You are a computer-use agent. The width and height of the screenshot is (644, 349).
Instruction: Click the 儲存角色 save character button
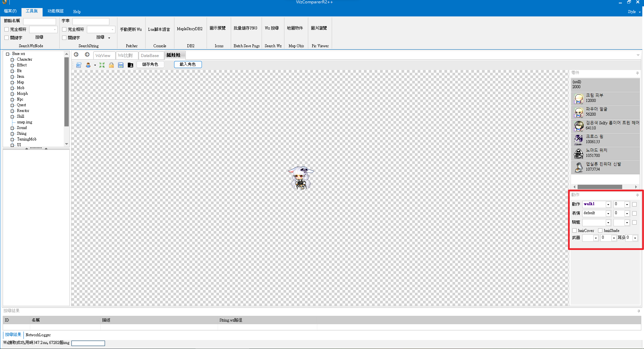point(150,64)
